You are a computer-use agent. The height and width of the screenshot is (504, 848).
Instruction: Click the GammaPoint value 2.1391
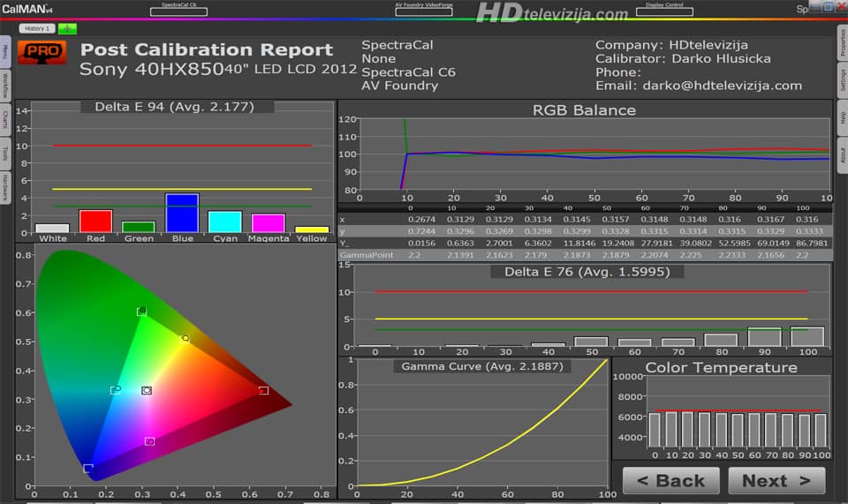(x=460, y=255)
